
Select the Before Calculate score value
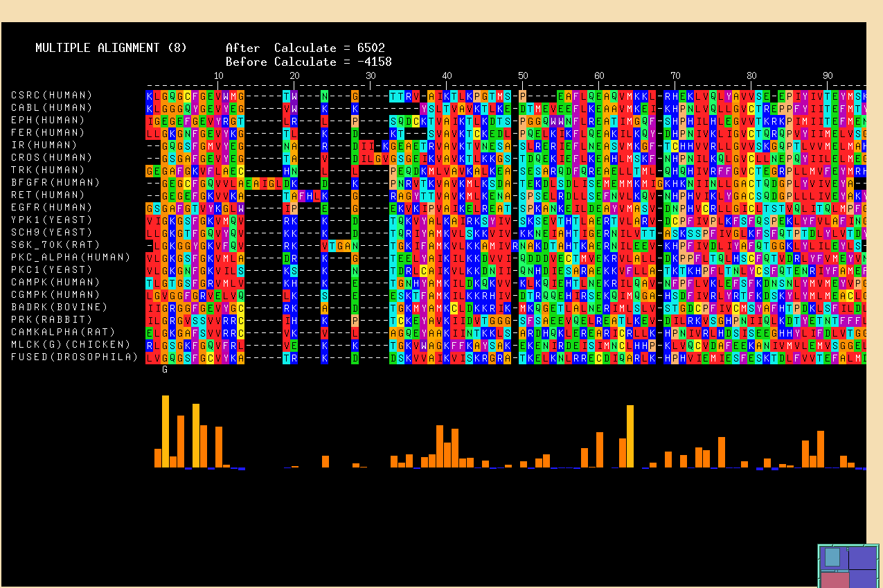(375, 62)
